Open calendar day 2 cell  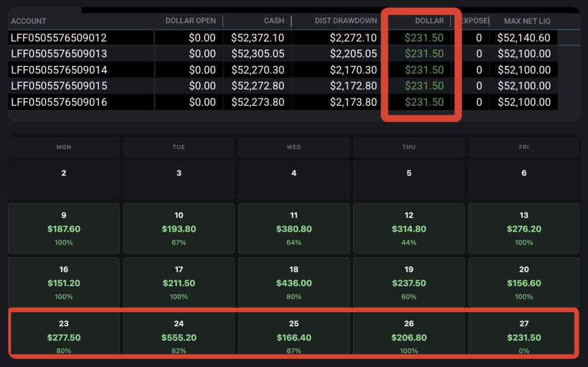64,180
